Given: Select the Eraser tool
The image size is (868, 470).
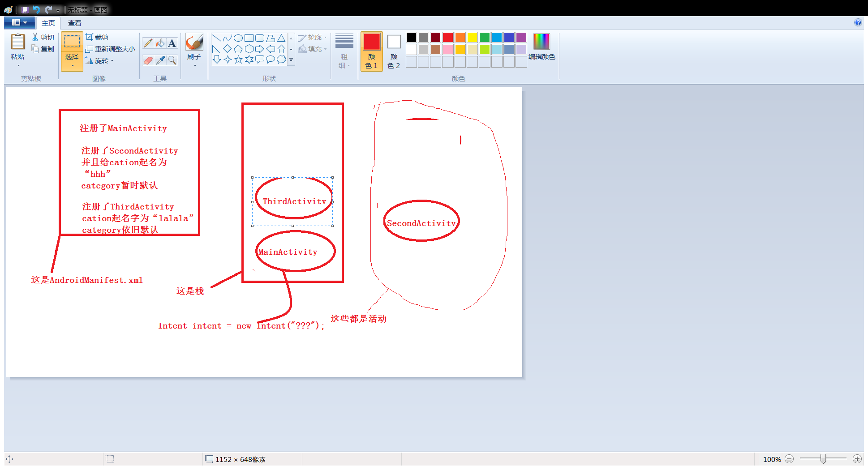Looking at the screenshot, I should click(x=148, y=60).
